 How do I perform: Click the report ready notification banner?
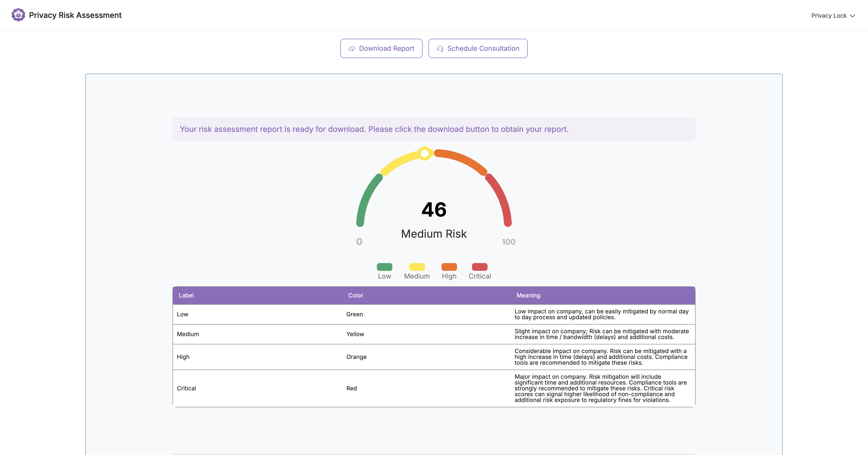(x=434, y=129)
